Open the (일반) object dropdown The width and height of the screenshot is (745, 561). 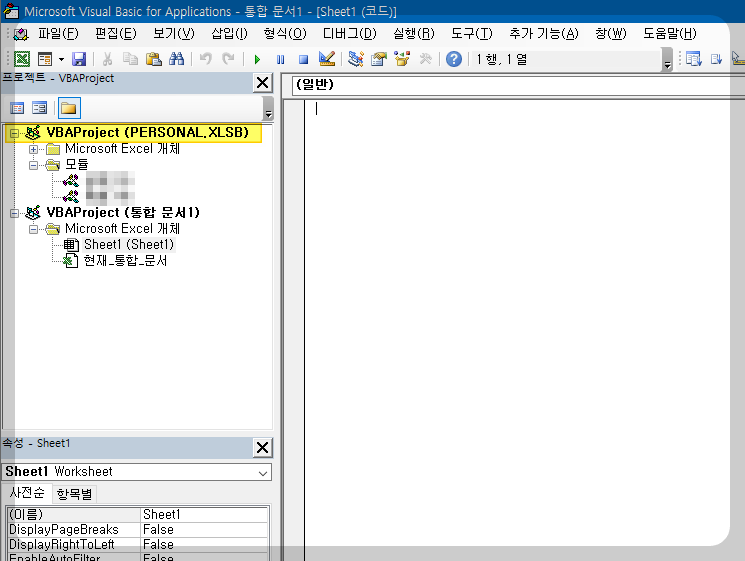pyautogui.click(x=518, y=86)
